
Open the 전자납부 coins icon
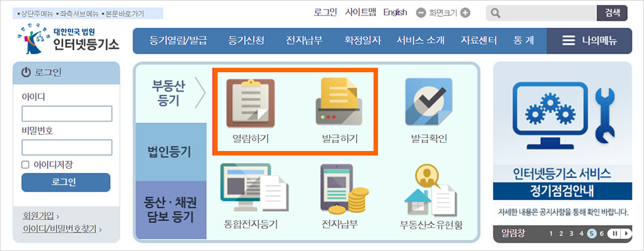tap(344, 189)
